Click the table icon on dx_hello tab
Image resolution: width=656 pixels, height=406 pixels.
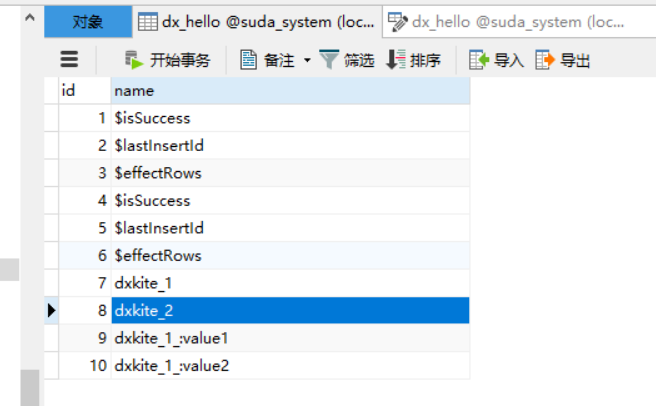pos(148,22)
